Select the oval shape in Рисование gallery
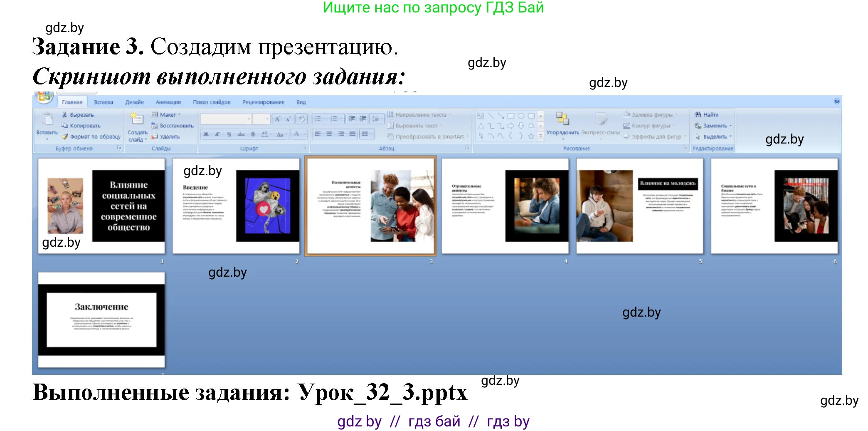 tap(520, 116)
